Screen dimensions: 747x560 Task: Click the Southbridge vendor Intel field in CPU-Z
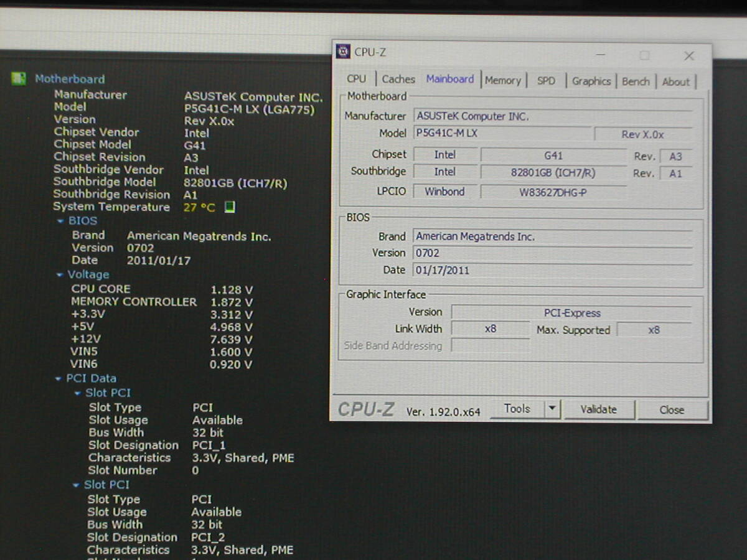pos(445,172)
